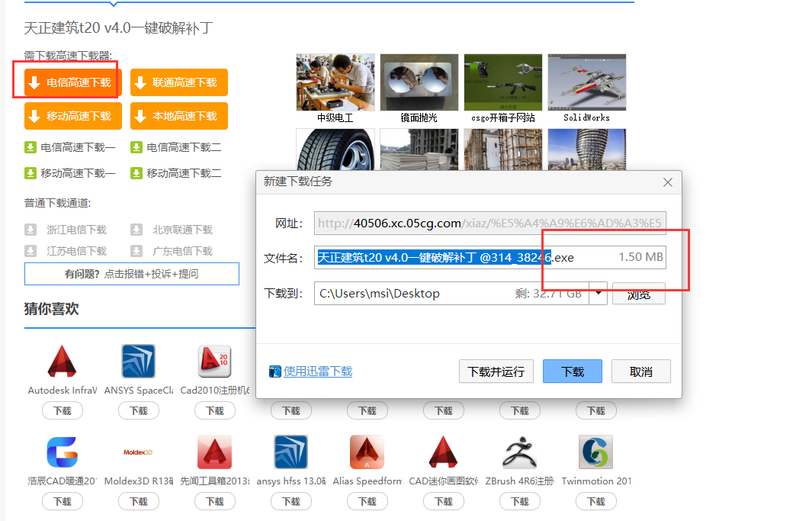The image size is (812, 521).
Task: Click the Moldex3D R13 icon
Action: [x=138, y=452]
